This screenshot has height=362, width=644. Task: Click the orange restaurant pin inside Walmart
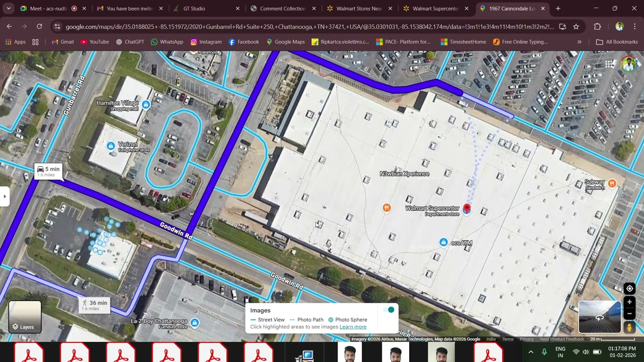[386, 208]
